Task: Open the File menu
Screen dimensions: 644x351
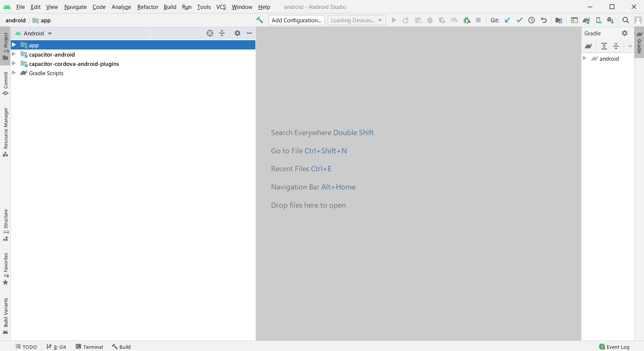Action: [20, 7]
